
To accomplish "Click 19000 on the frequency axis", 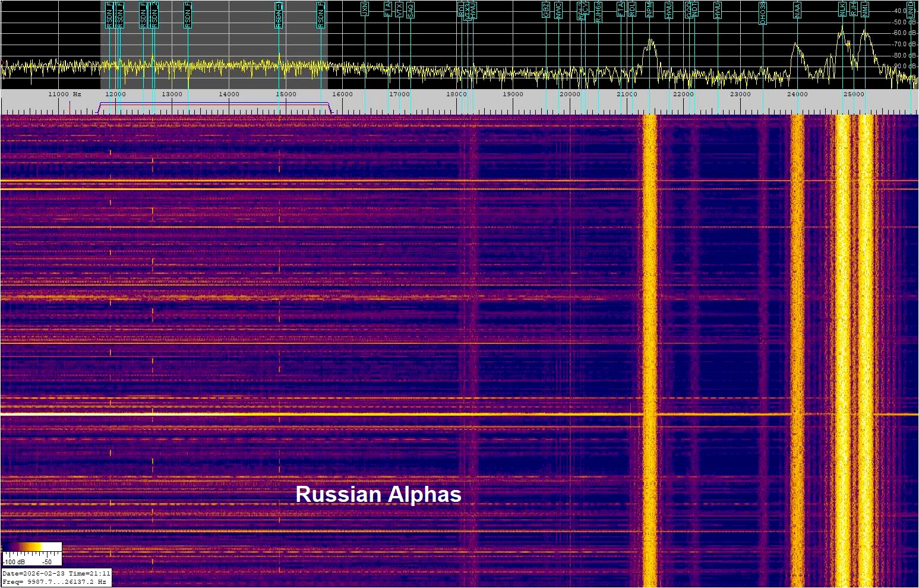I will 513,94.
